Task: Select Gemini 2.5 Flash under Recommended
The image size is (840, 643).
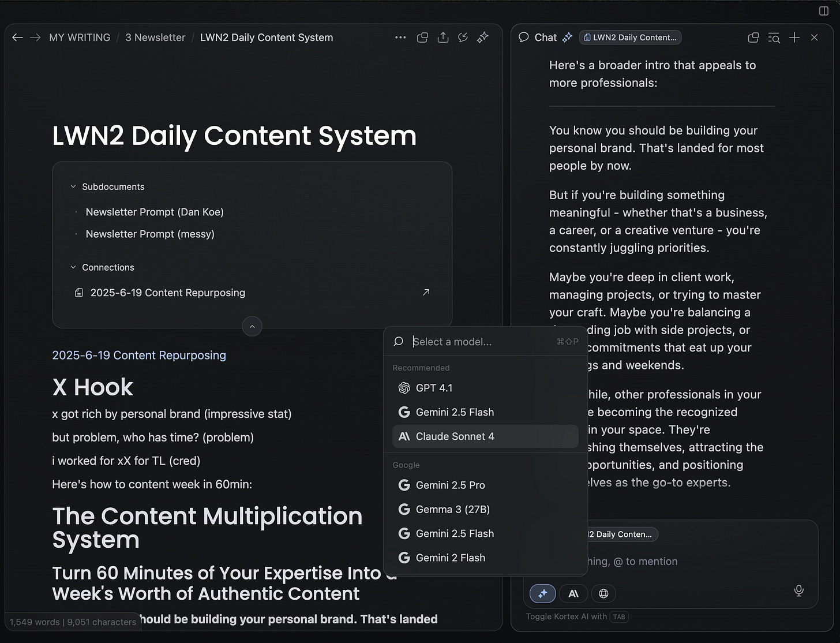Action: coord(485,412)
